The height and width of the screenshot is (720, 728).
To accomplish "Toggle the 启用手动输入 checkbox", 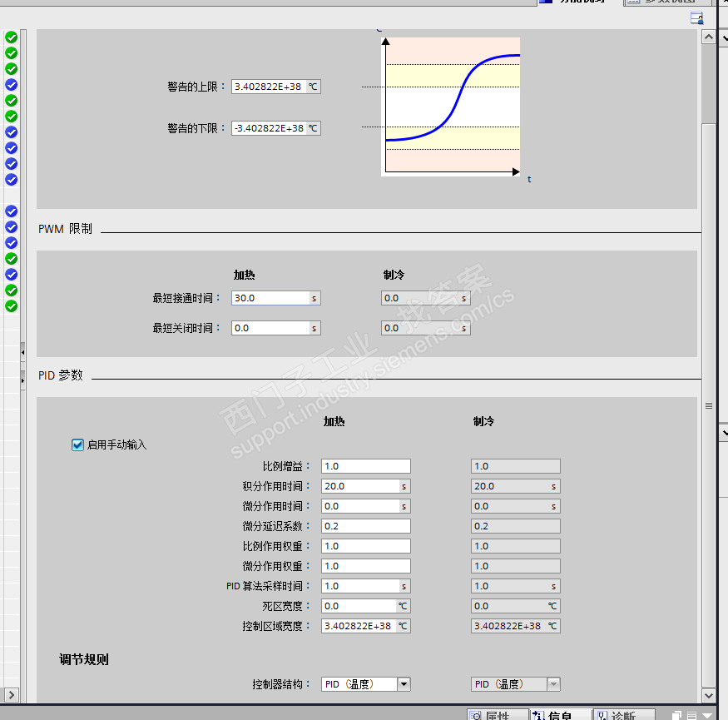I will (78, 444).
